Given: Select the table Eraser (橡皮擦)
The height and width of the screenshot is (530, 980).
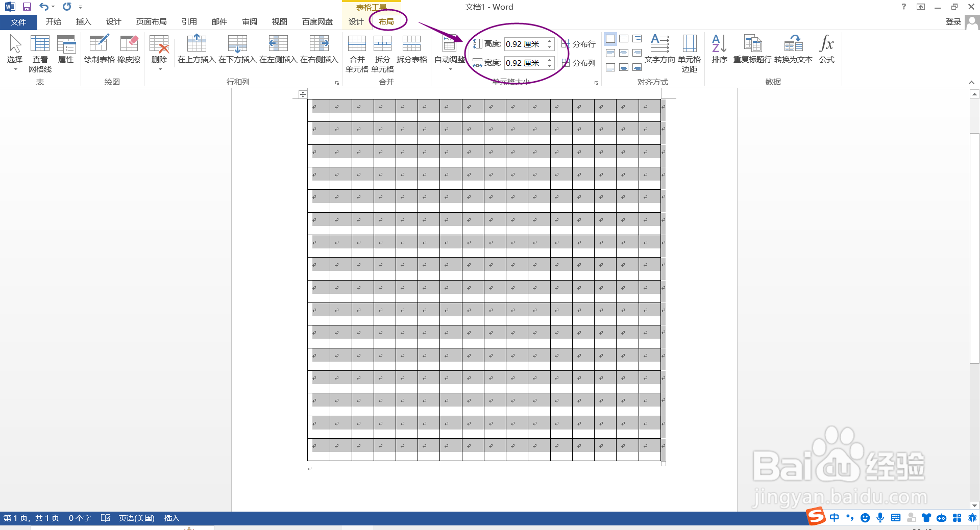Looking at the screenshot, I should click(129, 49).
